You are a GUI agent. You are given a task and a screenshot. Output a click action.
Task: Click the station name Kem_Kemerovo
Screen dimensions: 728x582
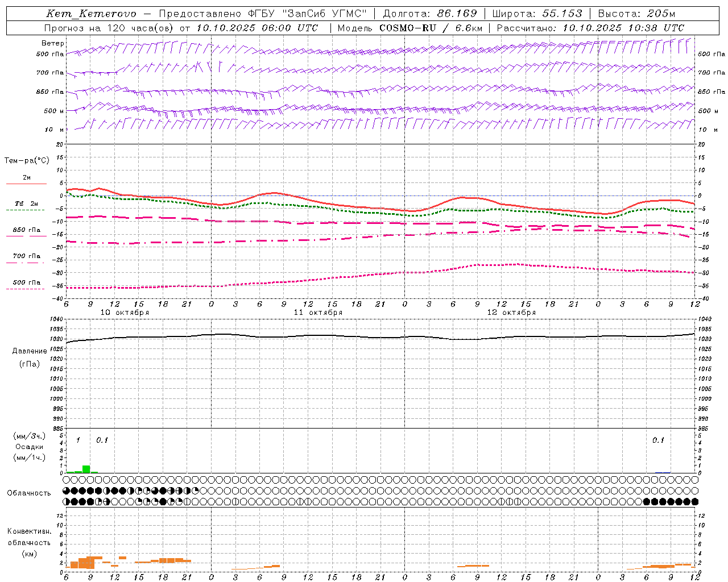[91, 14]
